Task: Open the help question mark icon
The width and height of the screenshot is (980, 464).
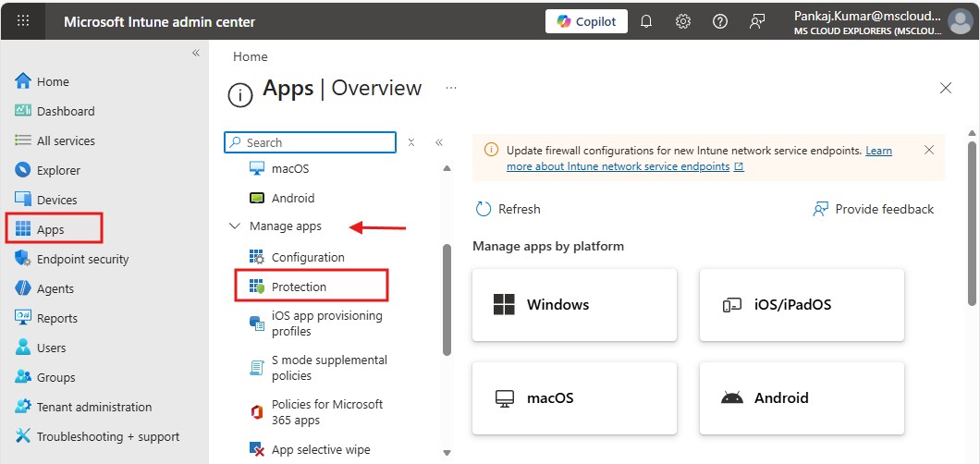Action: [x=720, y=21]
